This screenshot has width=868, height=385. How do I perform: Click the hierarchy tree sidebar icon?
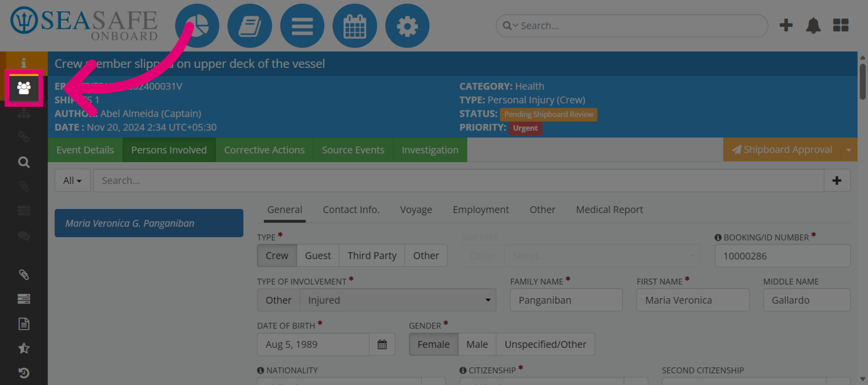(x=24, y=113)
